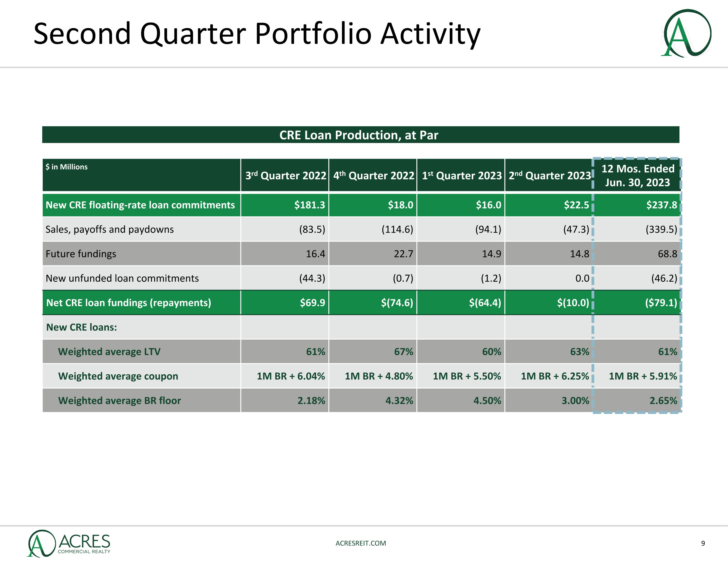Click the slide title Second Quarter Portfolio Activity
Viewport: 728px width, 562px height.
[x=257, y=34]
